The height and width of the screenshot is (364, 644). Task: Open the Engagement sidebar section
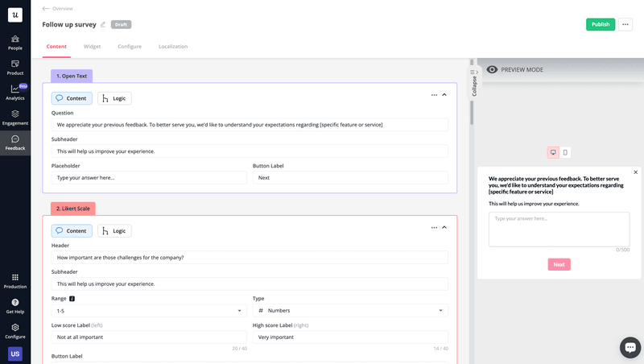(15, 118)
